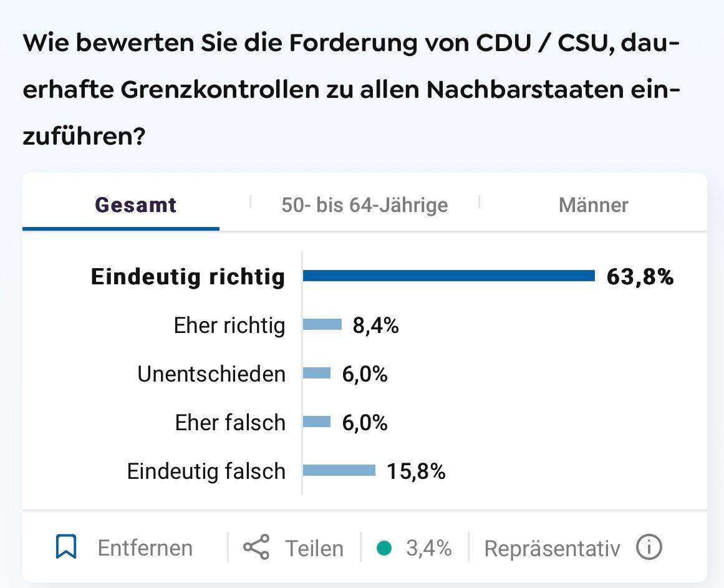Click the info icon beside Repräsentativ

pos(650,547)
